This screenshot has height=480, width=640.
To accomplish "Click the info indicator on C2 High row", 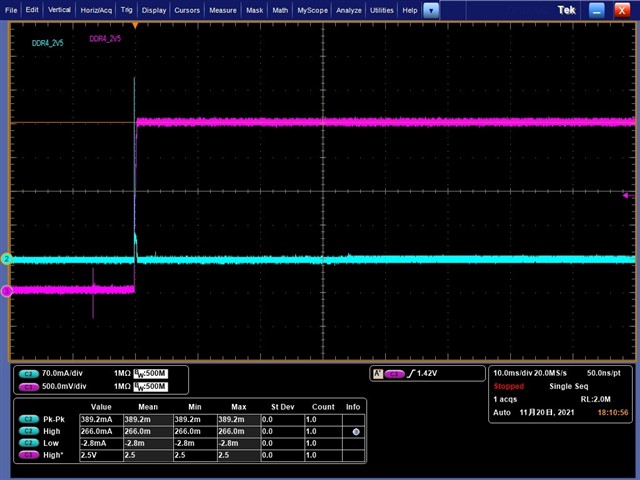I will (356, 431).
